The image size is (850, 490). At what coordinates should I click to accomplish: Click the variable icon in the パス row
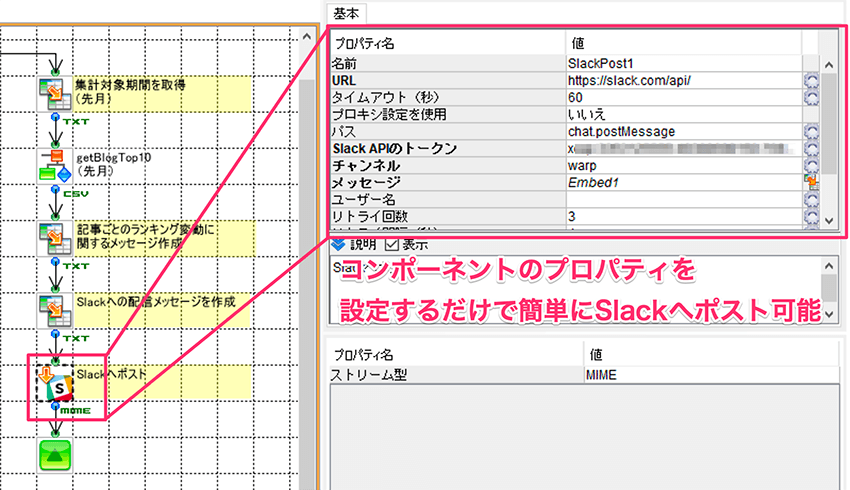pos(811,132)
